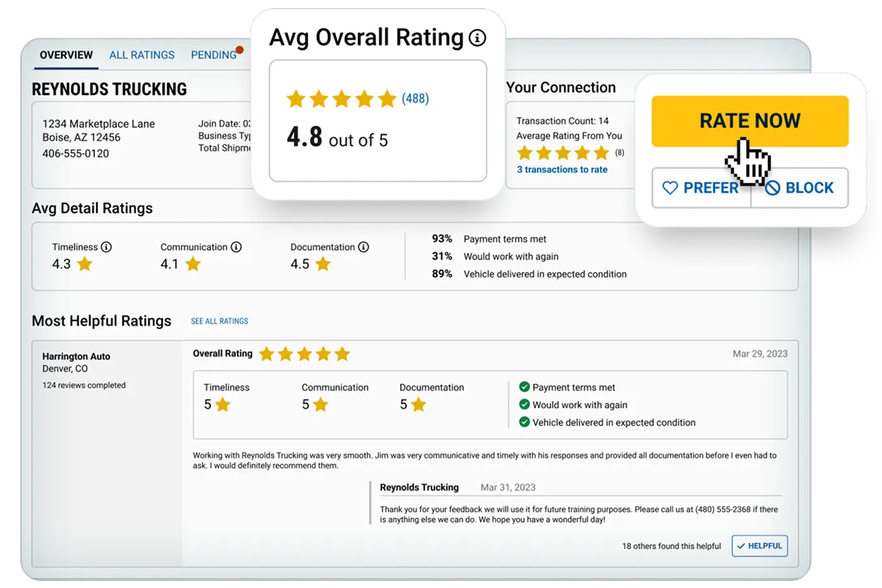
Task: Click Harrington Auto reviewer name
Action: point(76,356)
